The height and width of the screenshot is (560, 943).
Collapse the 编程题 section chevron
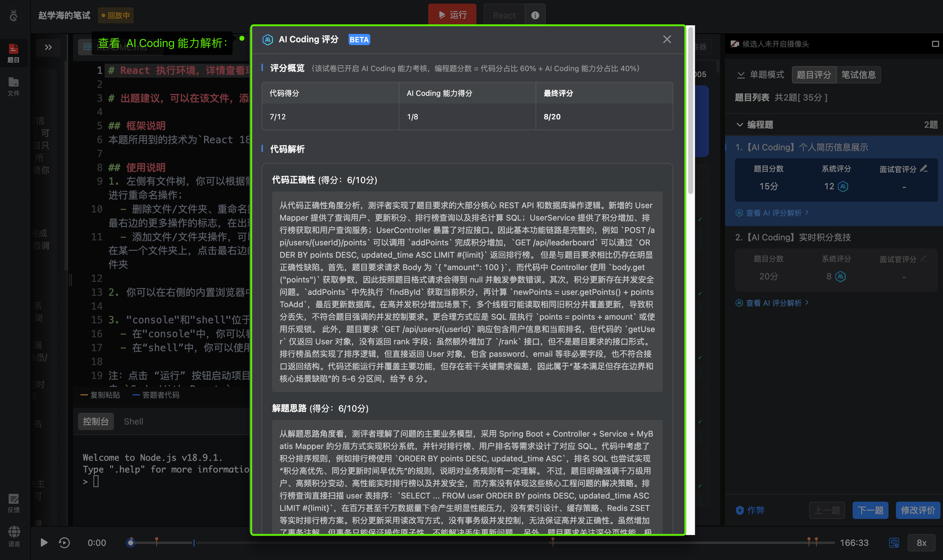(740, 125)
